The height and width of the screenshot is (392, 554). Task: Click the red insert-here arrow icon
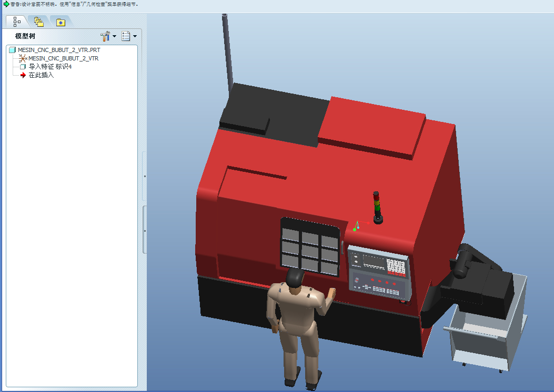23,75
